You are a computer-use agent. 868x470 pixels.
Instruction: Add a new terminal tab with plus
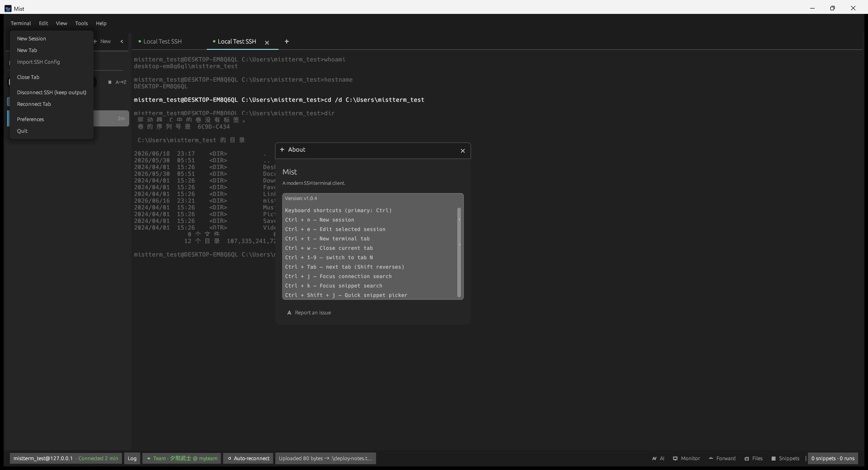point(286,41)
